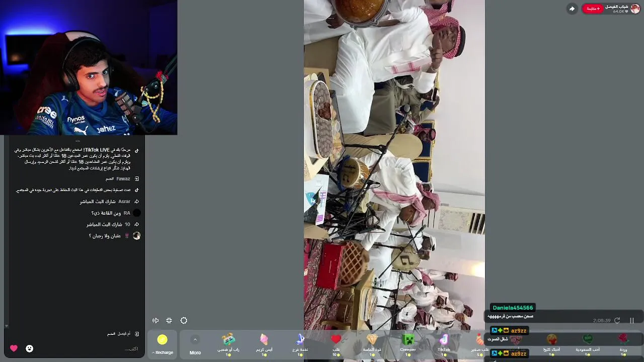Viewport: 644px width, 362px height.
Task: Open Fawaz joined message
Action: (122, 178)
